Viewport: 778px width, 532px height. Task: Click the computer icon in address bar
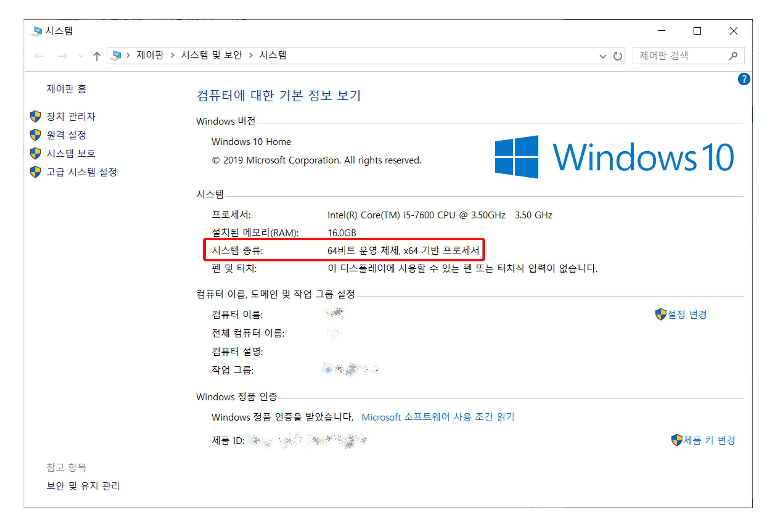(x=116, y=55)
